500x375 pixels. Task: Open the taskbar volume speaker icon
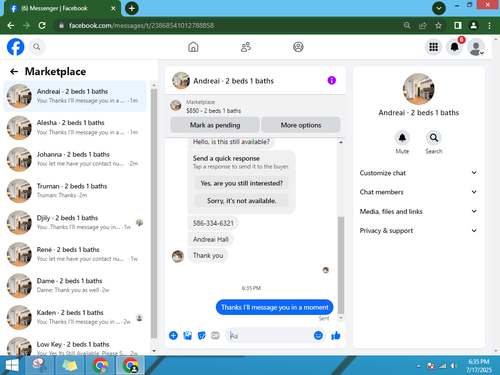(x=454, y=366)
